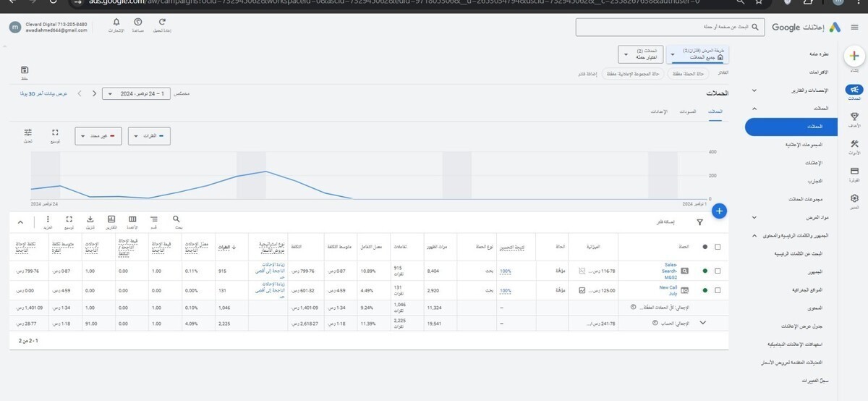868x401 pixels.
Task: Switch to the Drafts (المسودات) tab
Action: [688, 112]
